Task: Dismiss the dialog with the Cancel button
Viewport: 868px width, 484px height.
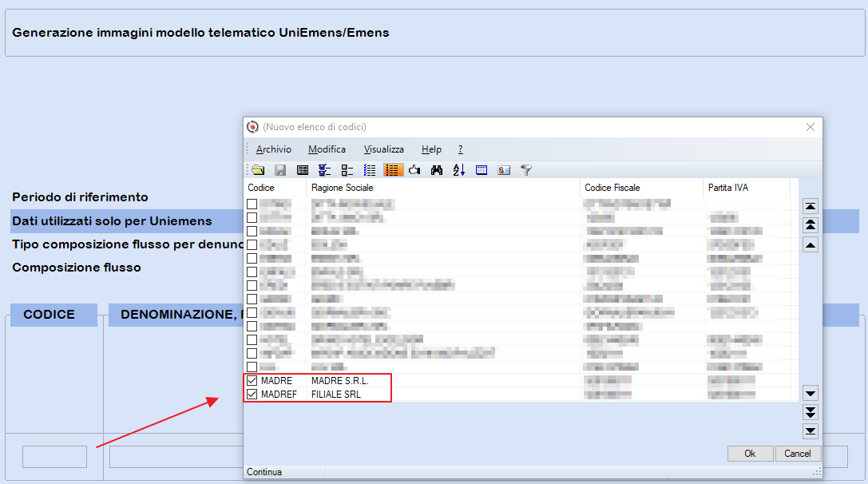Action: click(798, 454)
